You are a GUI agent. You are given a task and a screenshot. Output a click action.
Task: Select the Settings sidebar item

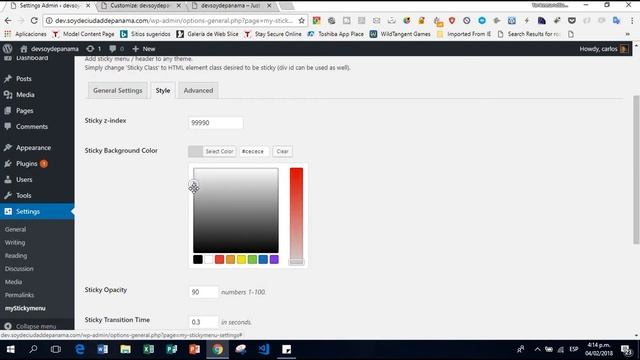click(x=37, y=211)
